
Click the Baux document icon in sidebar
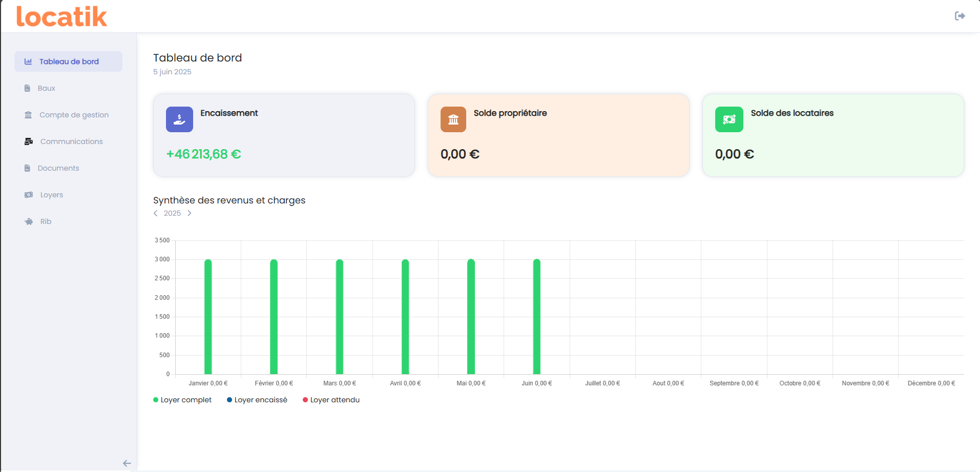click(x=27, y=88)
